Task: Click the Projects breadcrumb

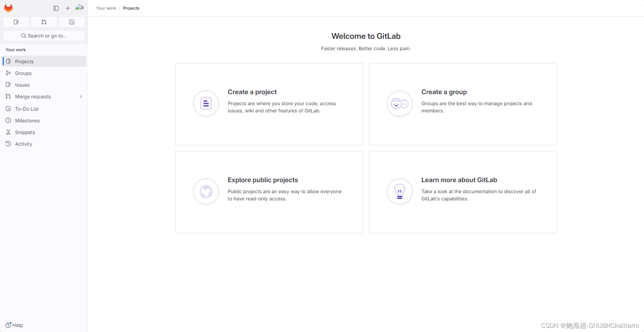Action: click(x=131, y=8)
